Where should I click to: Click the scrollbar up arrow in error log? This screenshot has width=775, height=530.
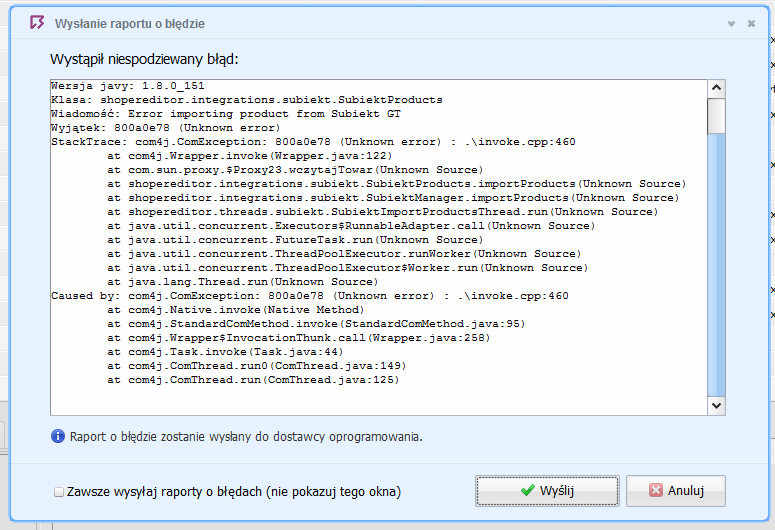(x=716, y=88)
